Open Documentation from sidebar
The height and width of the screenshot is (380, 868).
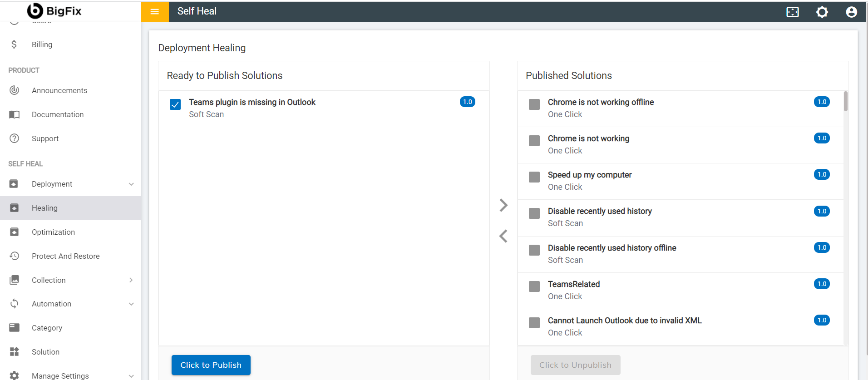[70, 114]
